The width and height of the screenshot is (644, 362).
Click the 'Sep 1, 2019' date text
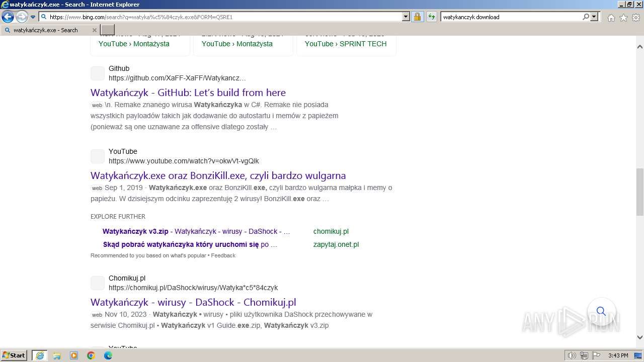tap(124, 188)
